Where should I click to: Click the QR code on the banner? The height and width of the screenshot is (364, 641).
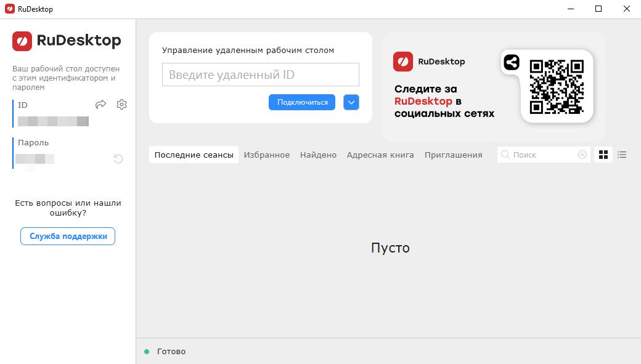click(x=557, y=86)
